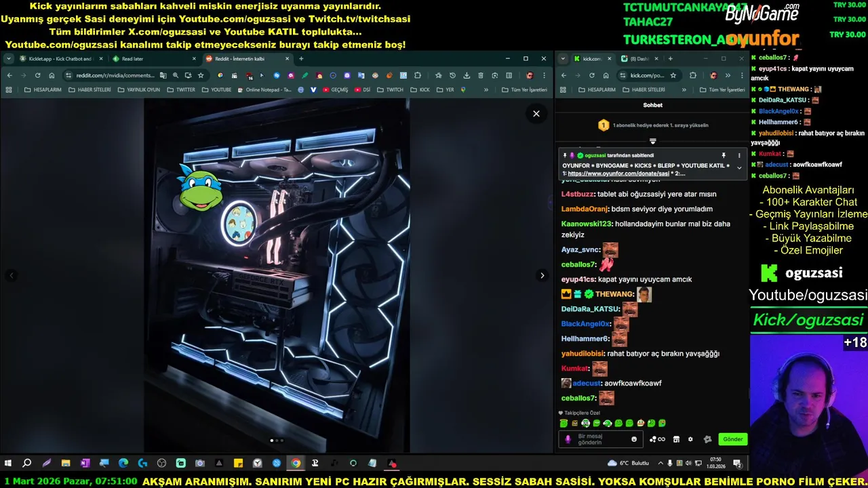Viewport: 868px width, 488px height.
Task: Open Microsoft Edge from the taskbar
Action: click(123, 464)
